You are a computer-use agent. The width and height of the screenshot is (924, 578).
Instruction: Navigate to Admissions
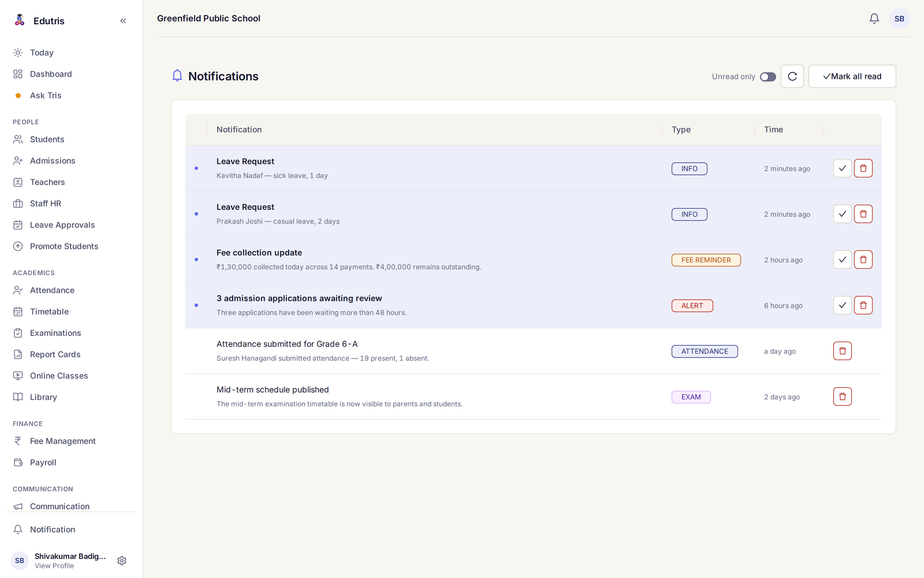tap(71, 161)
